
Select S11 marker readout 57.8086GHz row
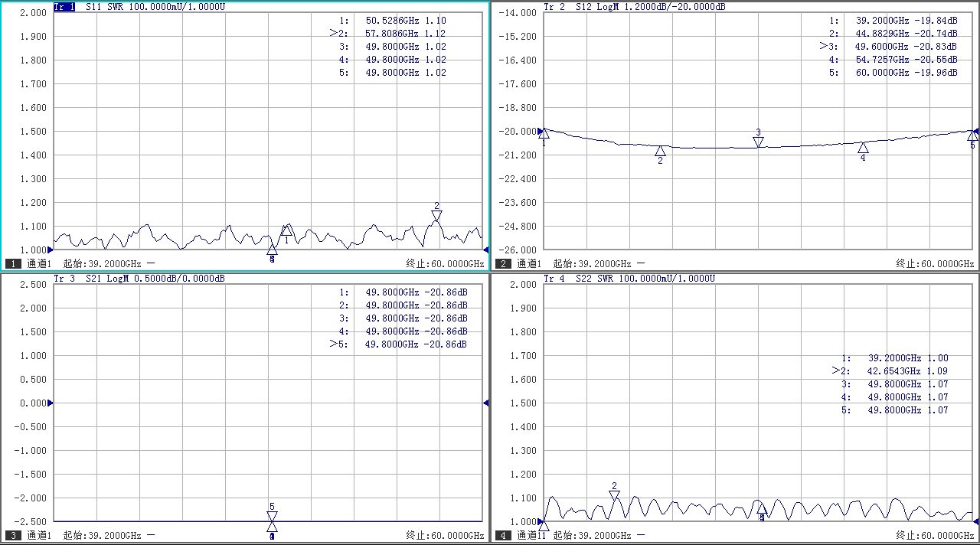tap(392, 34)
